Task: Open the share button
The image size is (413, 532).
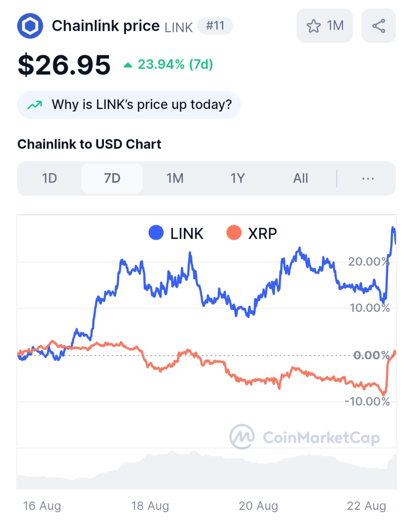Action: coord(378,26)
